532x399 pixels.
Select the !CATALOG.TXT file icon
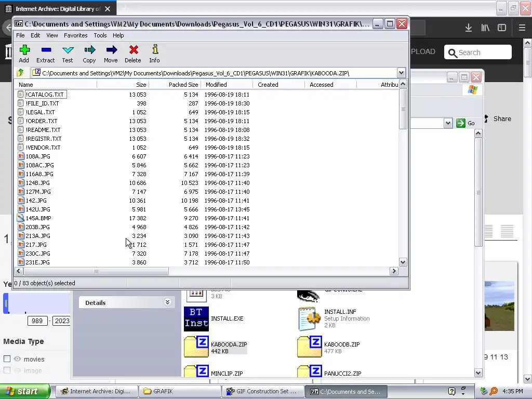tap(21, 95)
